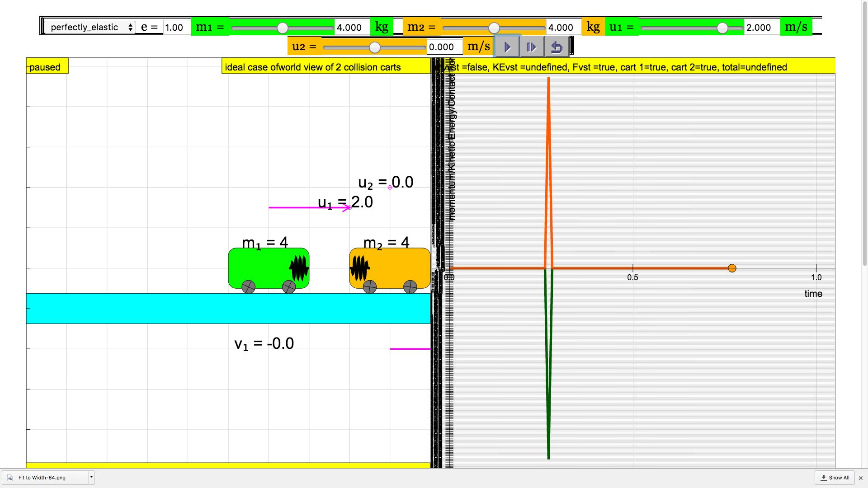This screenshot has height=488, width=868.
Task: Click the 'v1 = -0.0' label below track
Action: [x=264, y=344]
